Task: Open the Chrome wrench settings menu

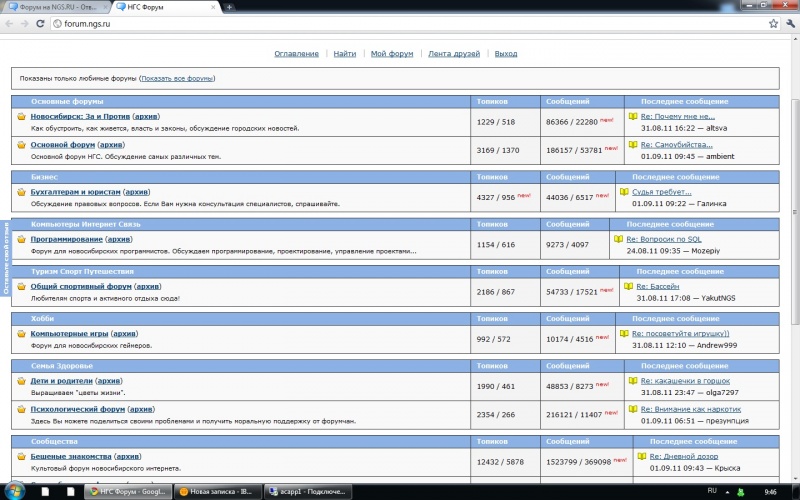Action: click(788, 22)
